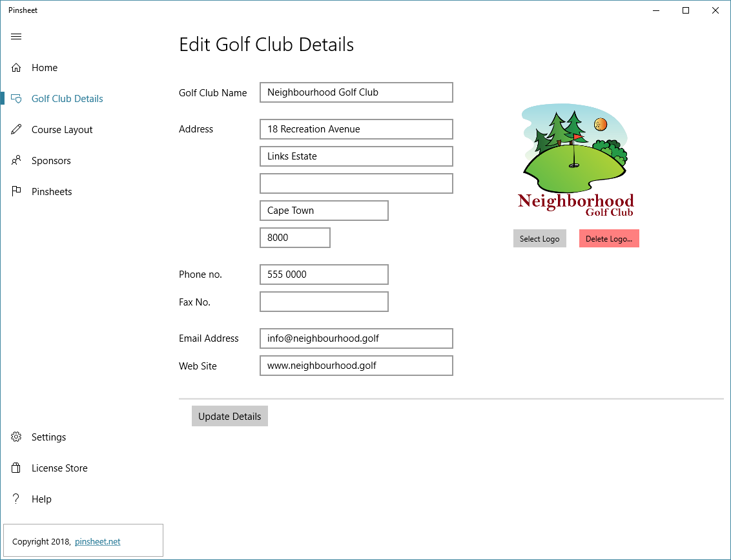Click the Cape Town city field
731x560 pixels.
tap(324, 211)
